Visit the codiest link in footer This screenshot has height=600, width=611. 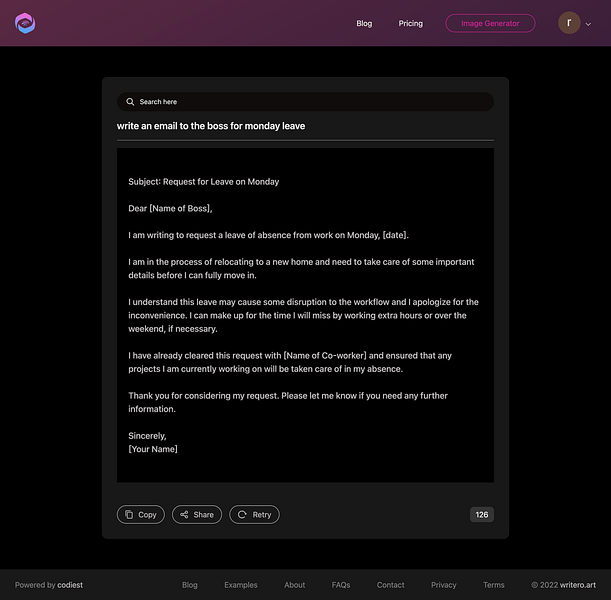[70, 585]
